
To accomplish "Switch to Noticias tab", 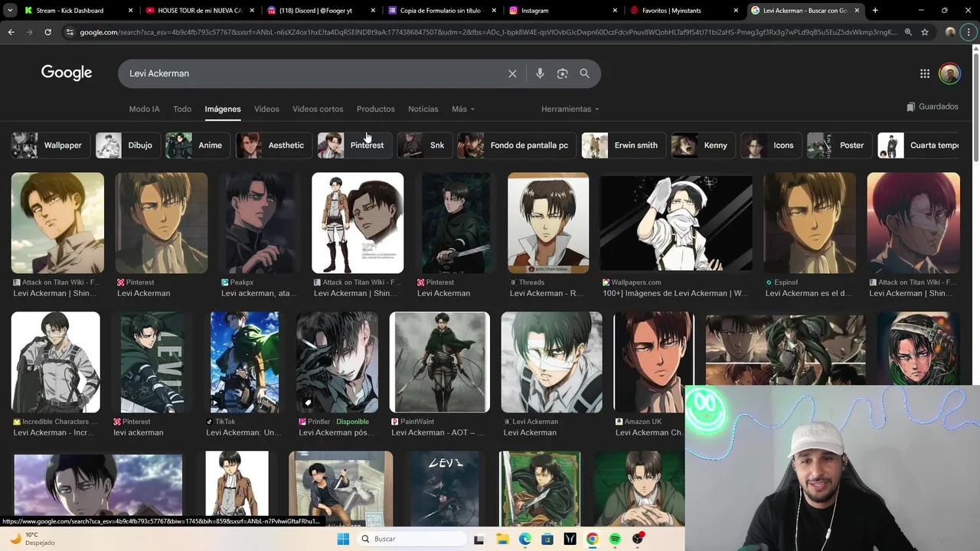I will [423, 109].
